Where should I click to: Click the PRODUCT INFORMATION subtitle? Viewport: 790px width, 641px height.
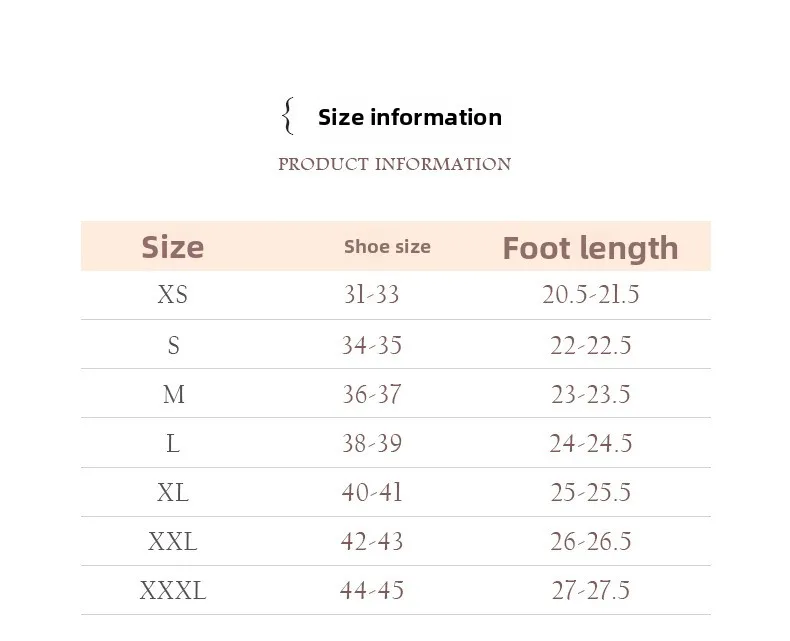click(394, 164)
